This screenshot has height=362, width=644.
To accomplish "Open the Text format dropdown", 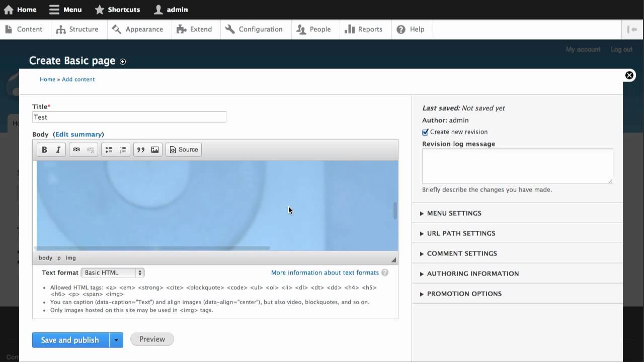I will (113, 273).
